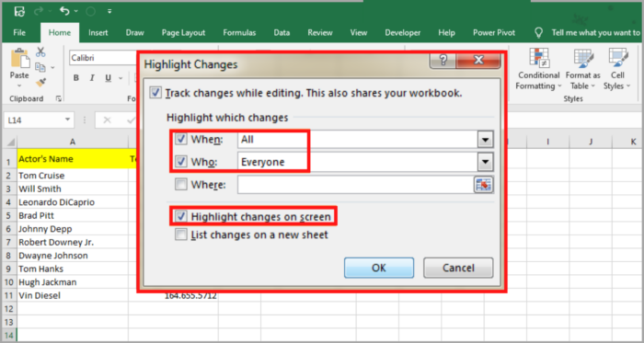Screen dimensions: 644x343
Task: Click the Cut scissors icon
Action: 40,52
